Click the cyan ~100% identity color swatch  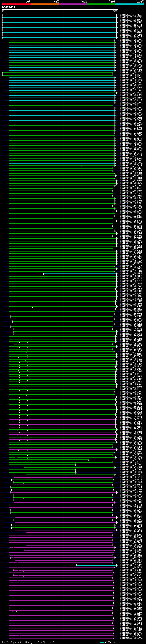(130, 4)
